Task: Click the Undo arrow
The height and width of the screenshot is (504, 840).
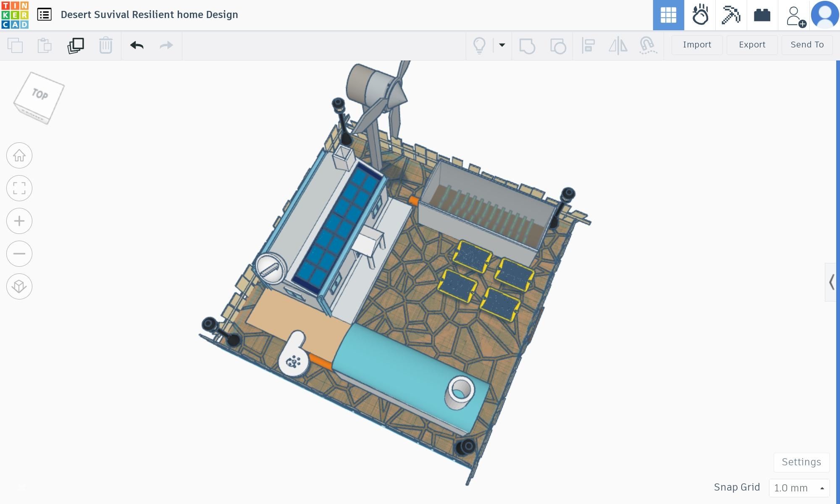Action: (x=137, y=45)
